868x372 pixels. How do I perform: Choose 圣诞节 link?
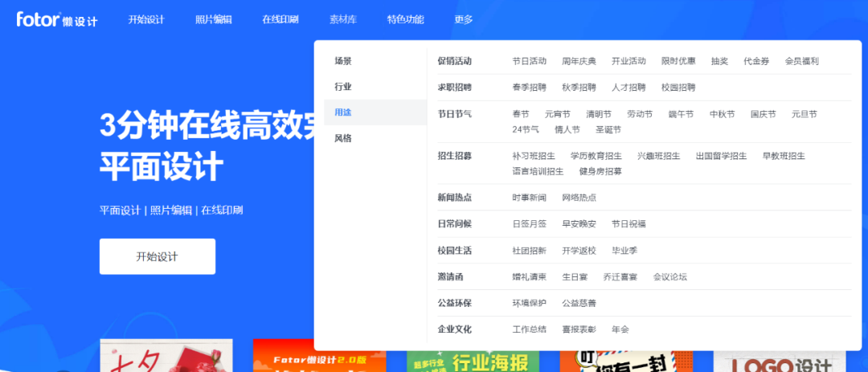pos(608,129)
